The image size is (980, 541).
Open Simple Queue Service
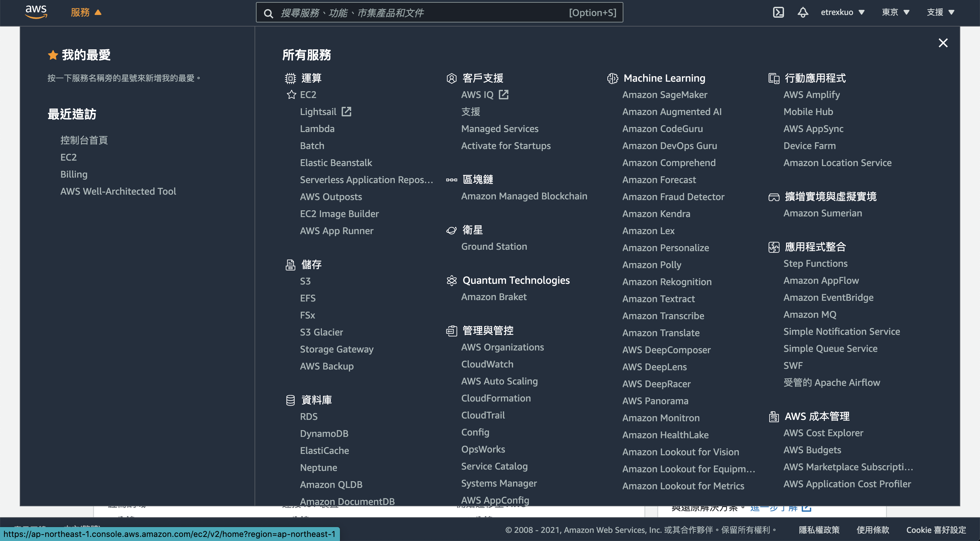pyautogui.click(x=830, y=348)
